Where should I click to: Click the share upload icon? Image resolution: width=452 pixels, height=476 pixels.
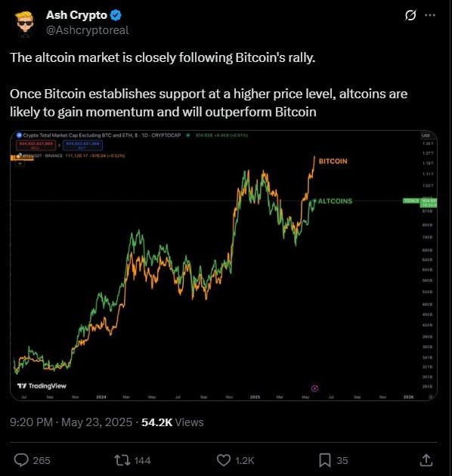(426, 460)
